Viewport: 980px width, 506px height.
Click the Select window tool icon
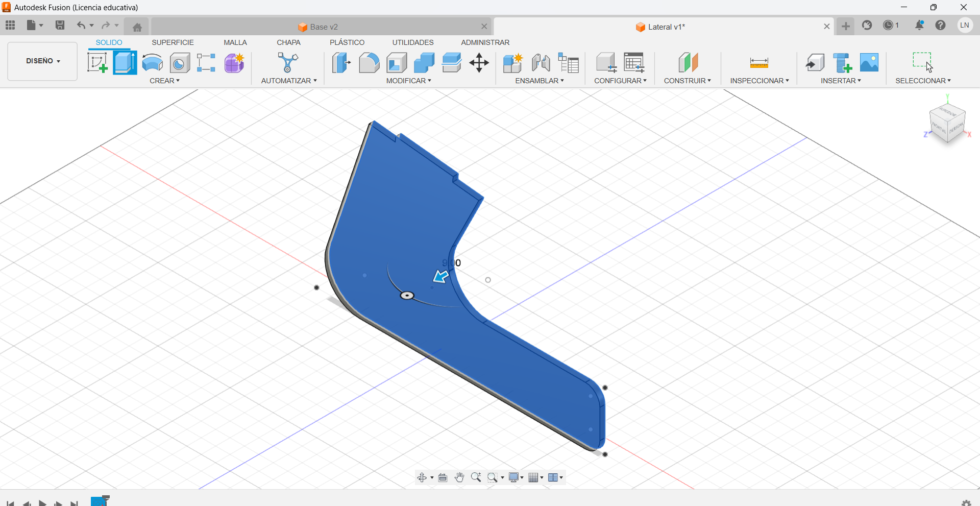923,62
